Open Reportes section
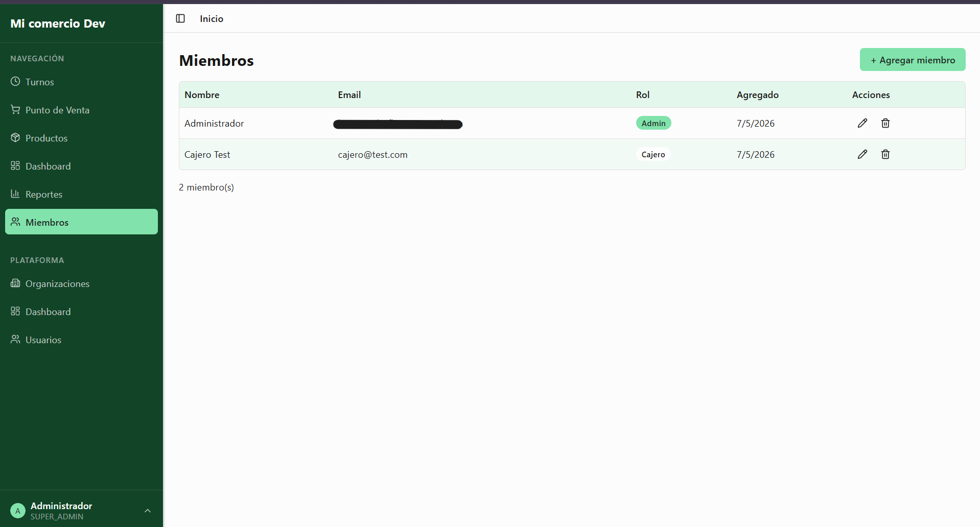Image resolution: width=980 pixels, height=527 pixels. (81, 194)
